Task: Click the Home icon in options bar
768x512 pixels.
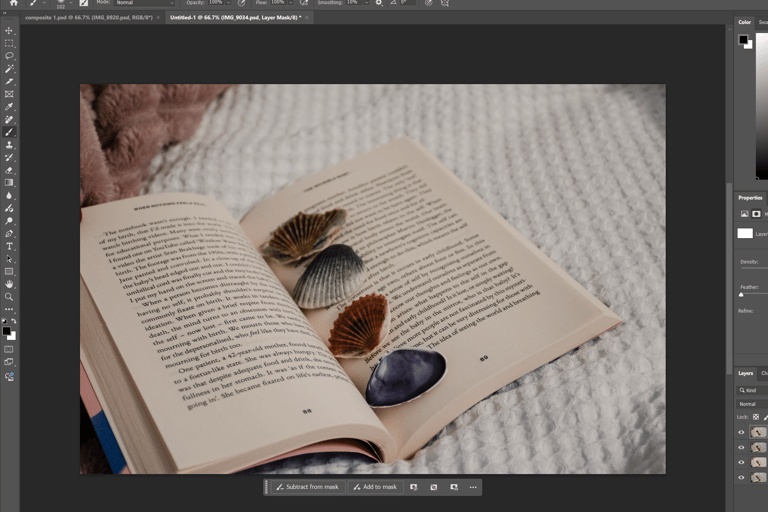Action: [x=14, y=3]
